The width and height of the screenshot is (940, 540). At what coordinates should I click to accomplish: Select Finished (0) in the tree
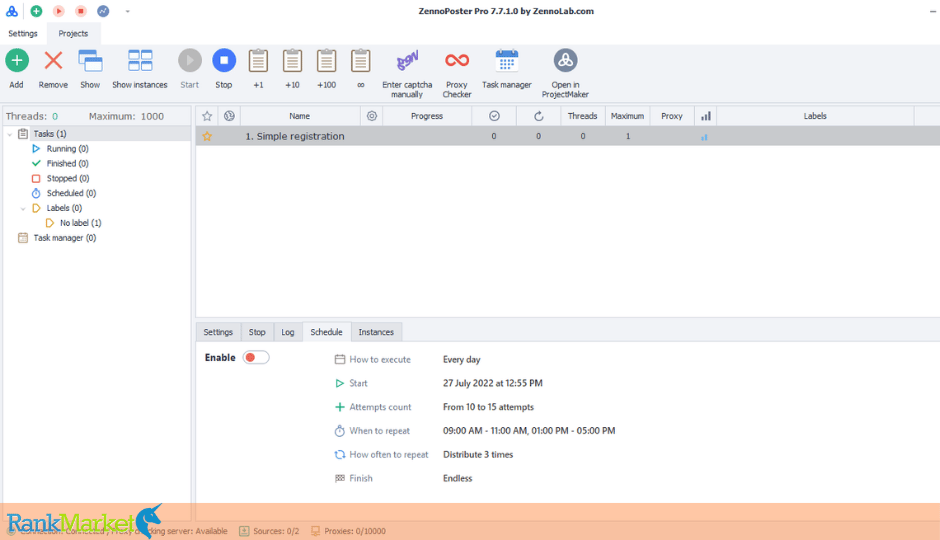(x=67, y=164)
